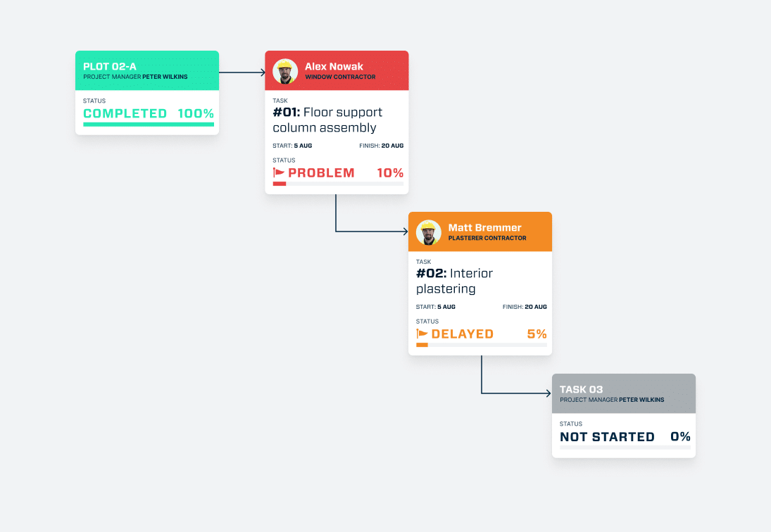Viewport: 771px width, 532px height.
Task: Click the Delayed 5% progress bar
Action: coord(481,345)
